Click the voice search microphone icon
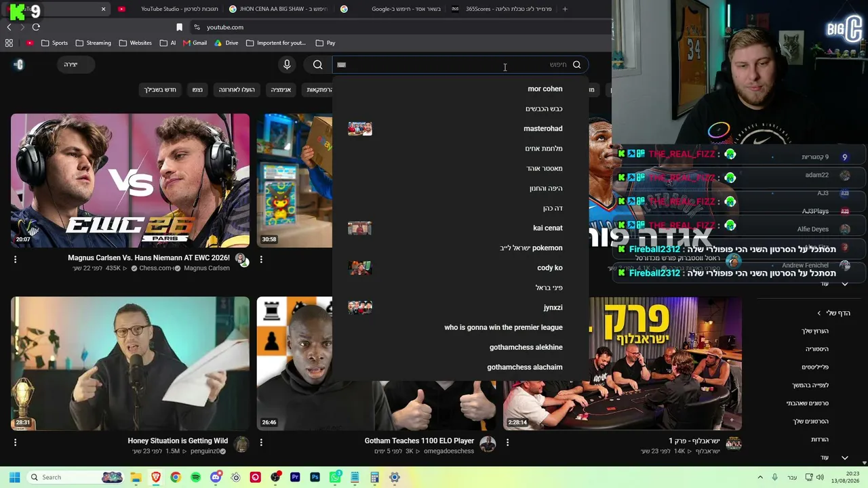868x488 pixels. click(287, 64)
